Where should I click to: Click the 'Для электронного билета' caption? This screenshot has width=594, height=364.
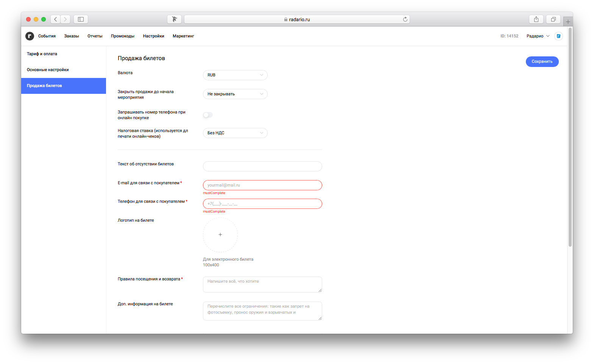[228, 259]
